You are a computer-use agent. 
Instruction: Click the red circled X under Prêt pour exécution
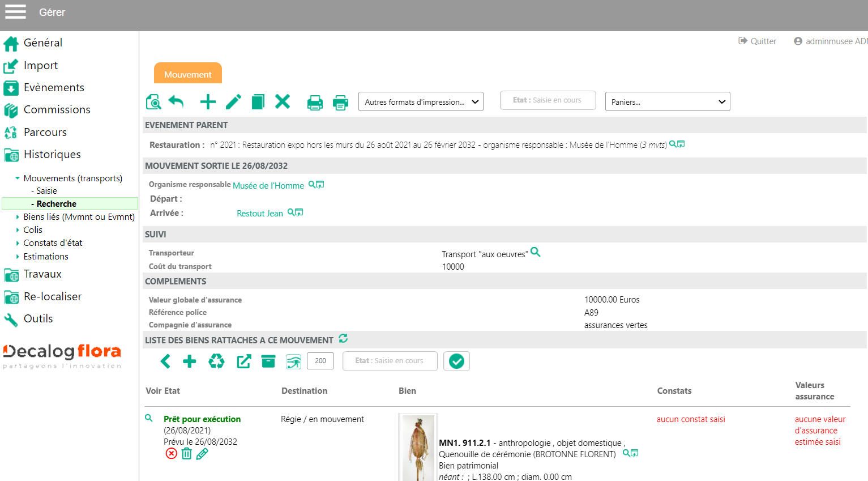click(171, 453)
